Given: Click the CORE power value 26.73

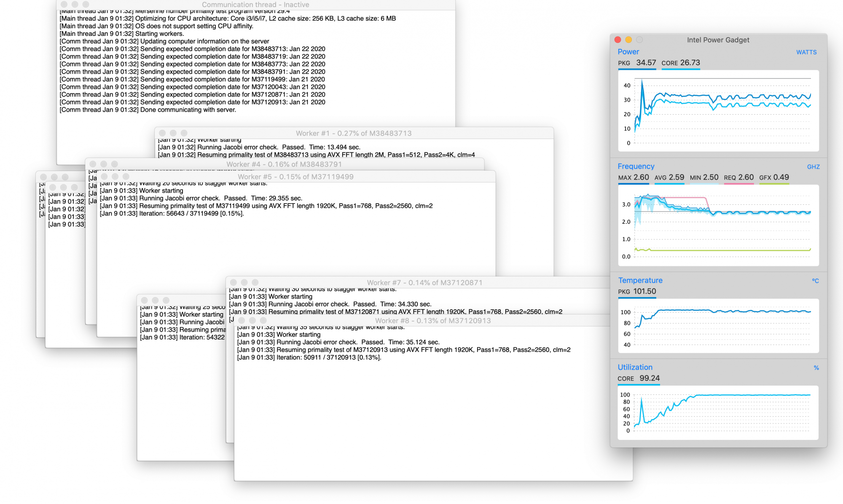Looking at the screenshot, I should [690, 63].
